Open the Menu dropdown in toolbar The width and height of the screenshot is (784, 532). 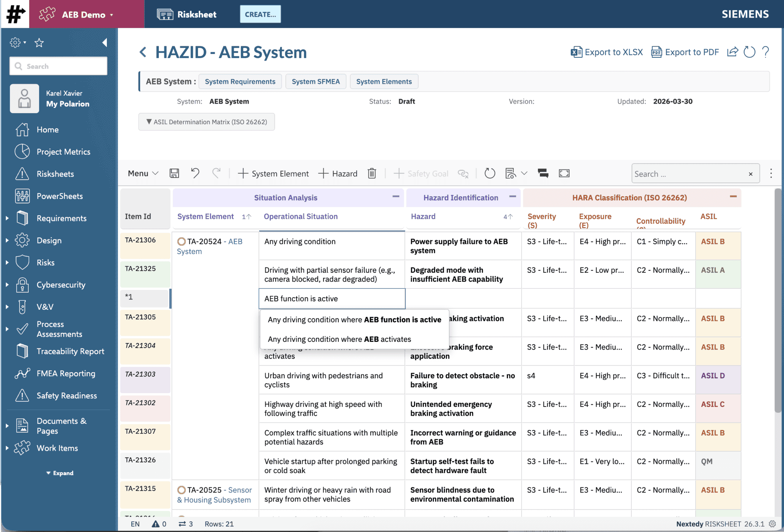click(x=143, y=174)
